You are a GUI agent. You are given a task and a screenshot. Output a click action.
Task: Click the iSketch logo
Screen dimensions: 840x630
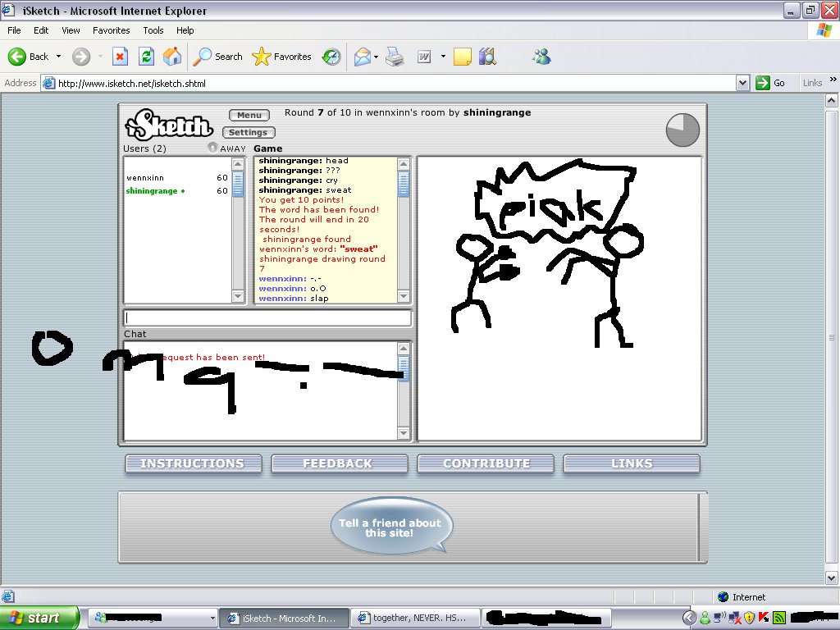pos(169,125)
